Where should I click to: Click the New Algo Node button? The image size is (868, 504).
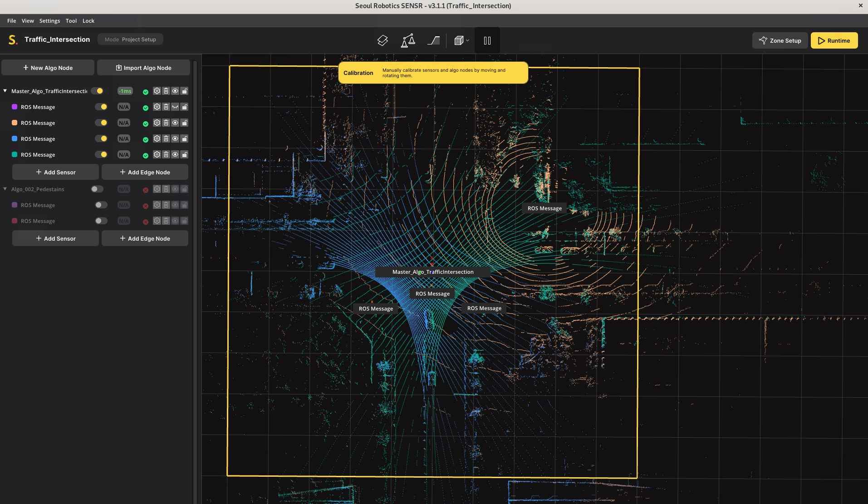pyautogui.click(x=48, y=68)
